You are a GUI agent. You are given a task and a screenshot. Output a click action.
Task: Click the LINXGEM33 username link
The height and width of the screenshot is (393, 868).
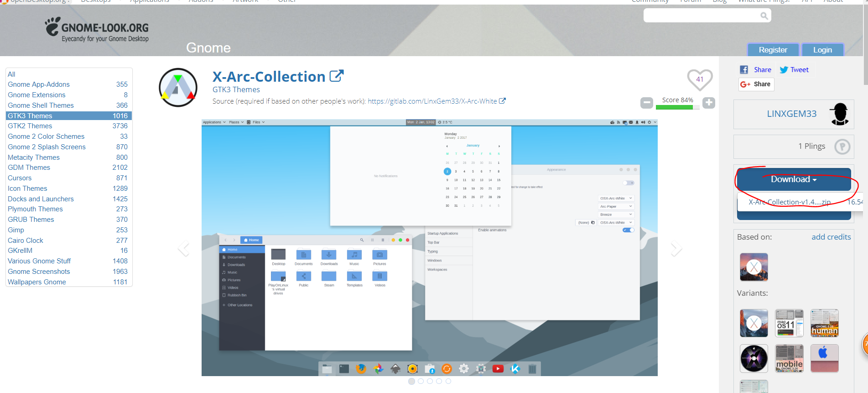792,114
